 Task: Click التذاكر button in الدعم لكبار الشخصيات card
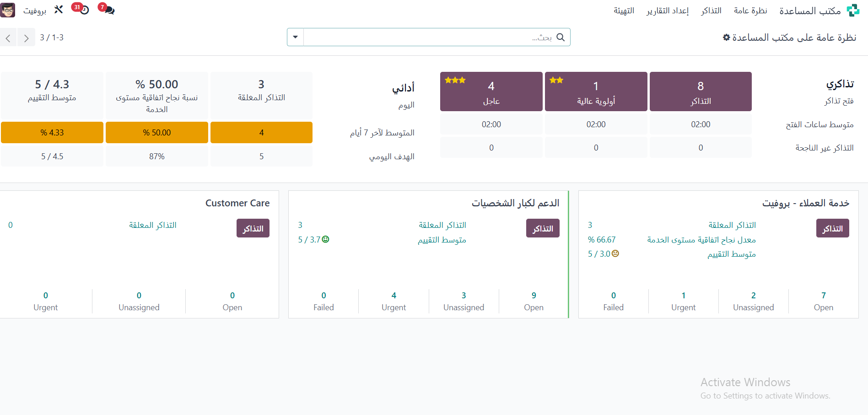(x=543, y=228)
